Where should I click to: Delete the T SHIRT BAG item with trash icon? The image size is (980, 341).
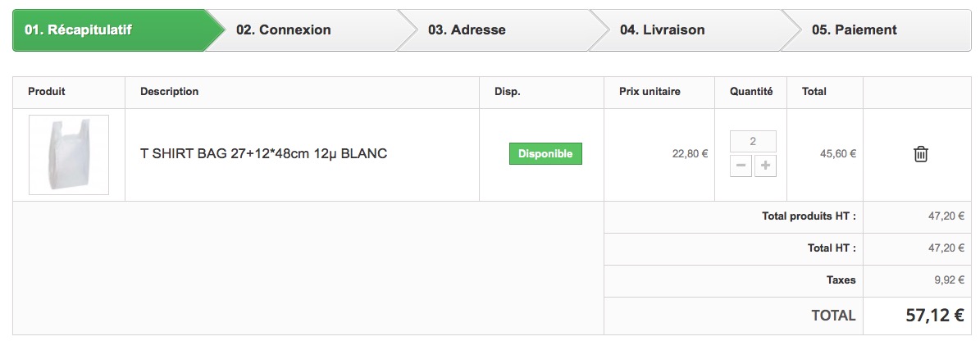920,154
